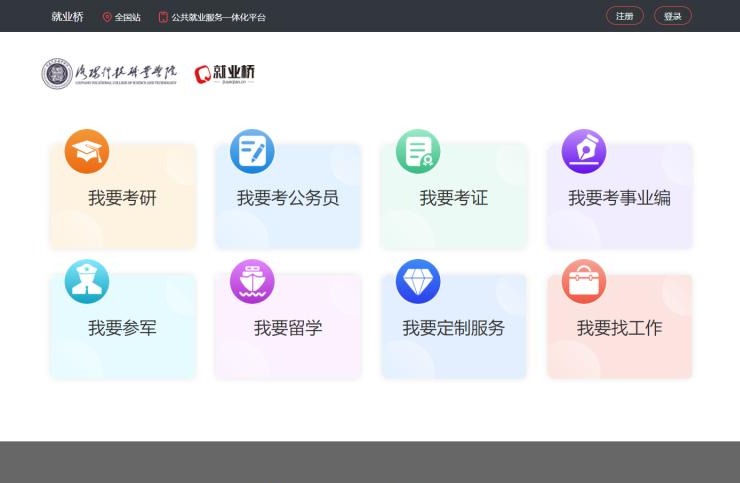Click the blue document-and-pen civil servant icon

pos(252,152)
